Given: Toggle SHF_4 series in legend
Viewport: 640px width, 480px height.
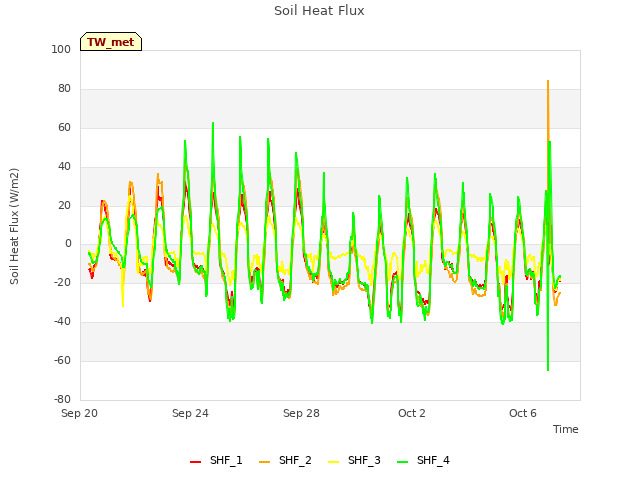Looking at the screenshot, I should coord(423,460).
